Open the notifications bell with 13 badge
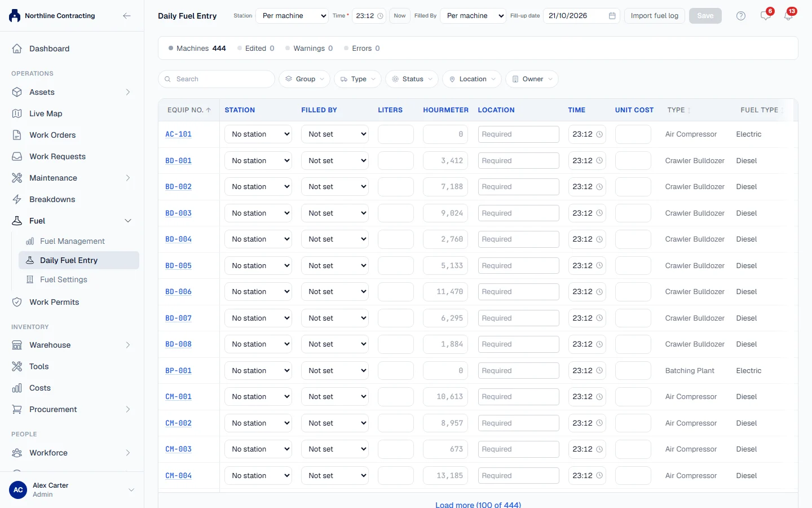This screenshot has height=508, width=812. point(788,16)
